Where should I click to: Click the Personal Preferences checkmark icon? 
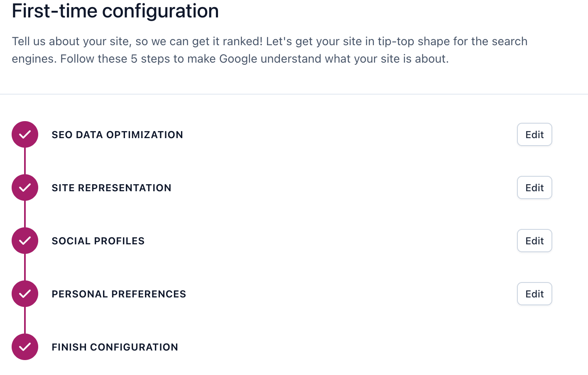pyautogui.click(x=24, y=294)
